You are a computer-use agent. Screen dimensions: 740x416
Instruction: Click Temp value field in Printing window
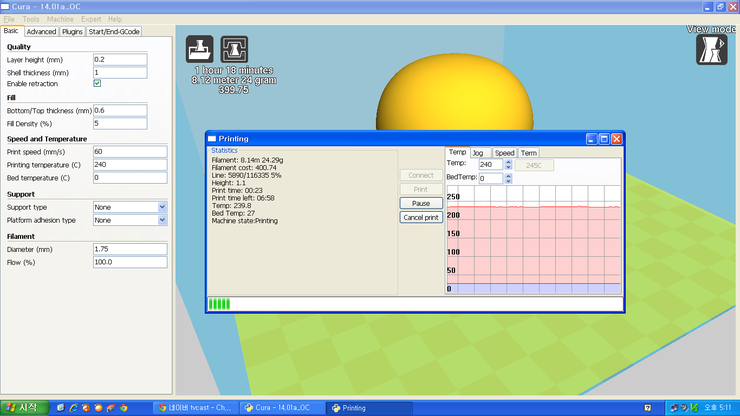point(491,164)
